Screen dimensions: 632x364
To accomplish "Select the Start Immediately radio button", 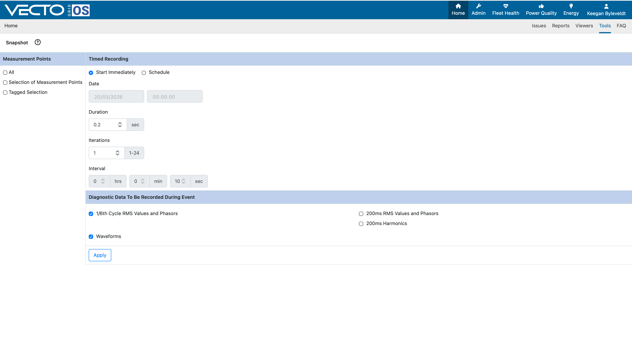I will click(x=91, y=73).
